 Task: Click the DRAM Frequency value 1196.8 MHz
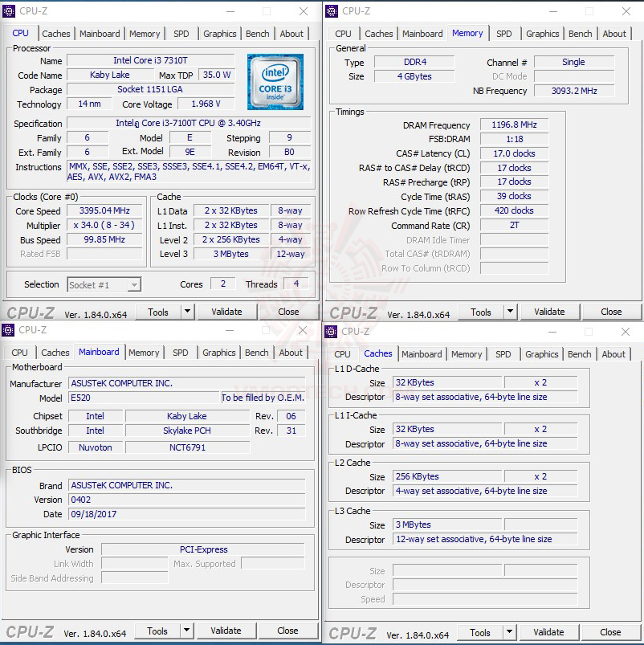[514, 125]
